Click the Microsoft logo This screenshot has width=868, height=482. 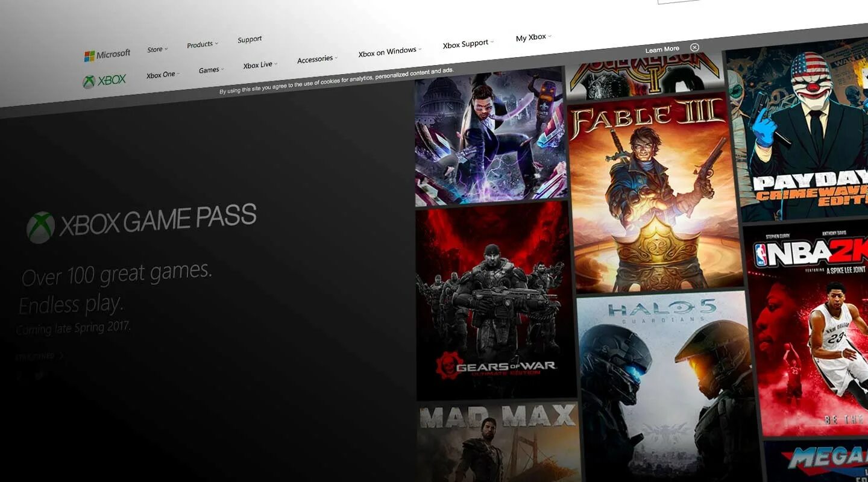[107, 55]
